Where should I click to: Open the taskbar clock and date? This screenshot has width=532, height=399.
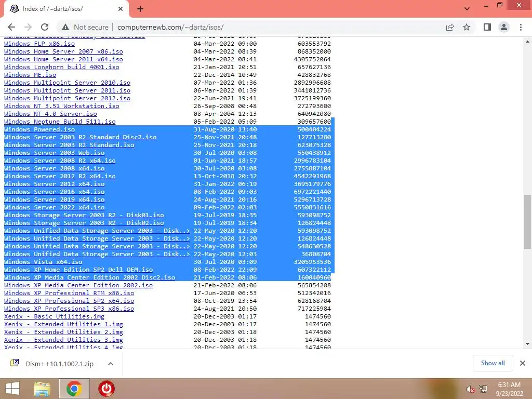coord(509,389)
